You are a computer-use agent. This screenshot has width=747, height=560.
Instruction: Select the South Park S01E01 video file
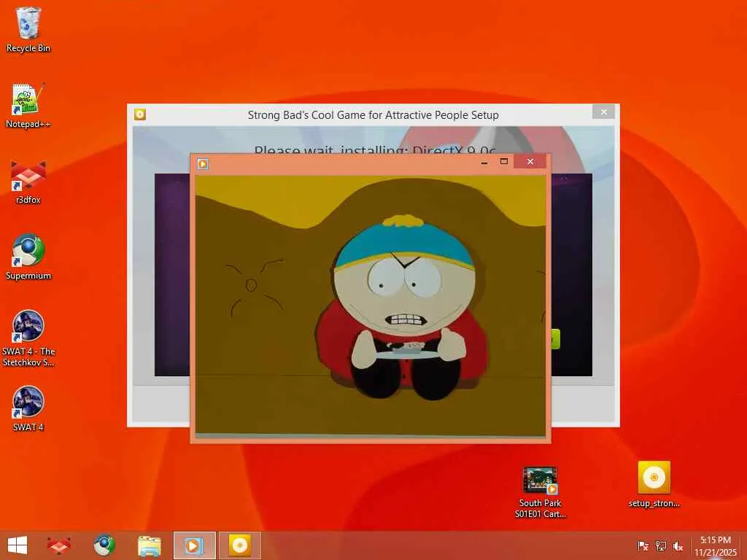tap(540, 492)
